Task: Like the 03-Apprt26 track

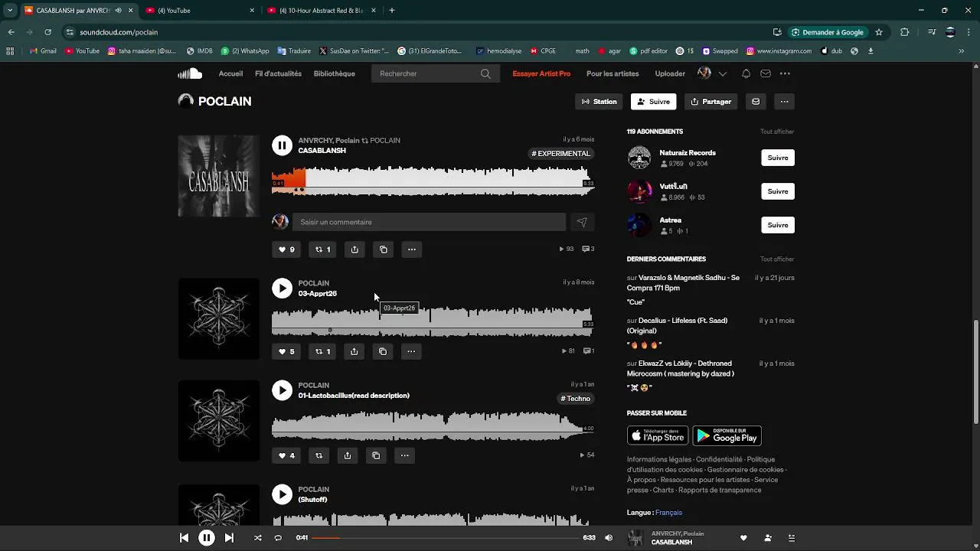Action: (286, 351)
